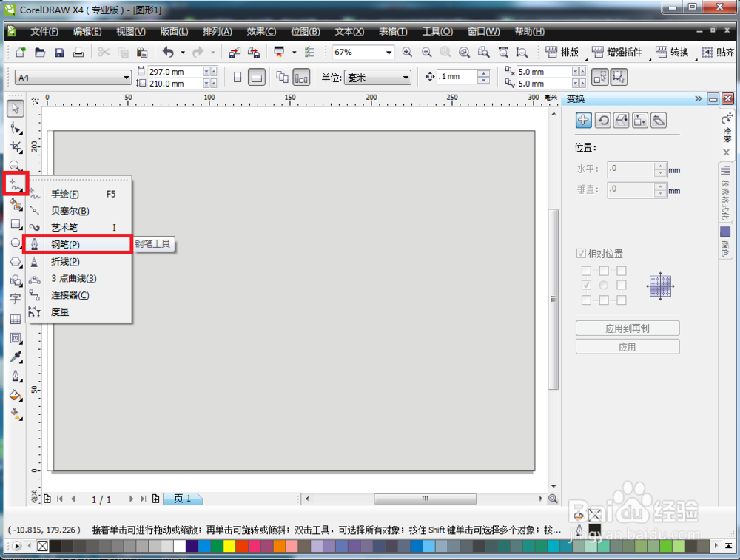Click the page width 297.0 mm field
The height and width of the screenshot is (560, 740).
[175, 72]
